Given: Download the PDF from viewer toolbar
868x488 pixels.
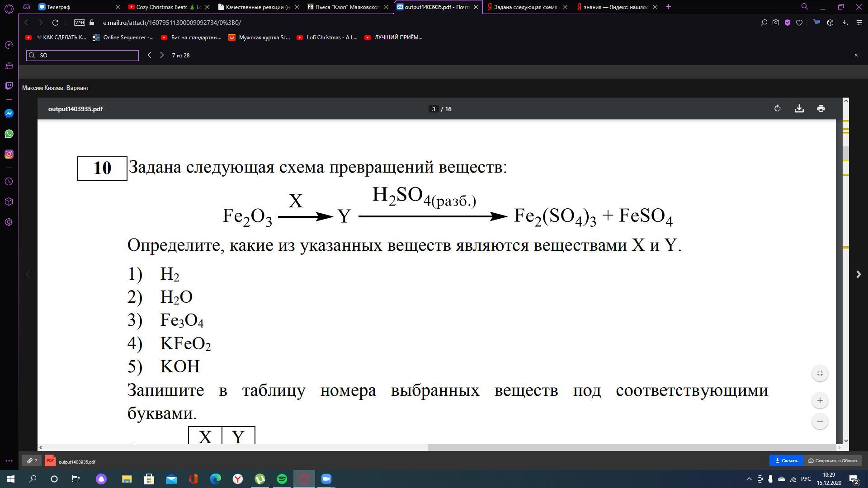Looking at the screenshot, I should 799,108.
